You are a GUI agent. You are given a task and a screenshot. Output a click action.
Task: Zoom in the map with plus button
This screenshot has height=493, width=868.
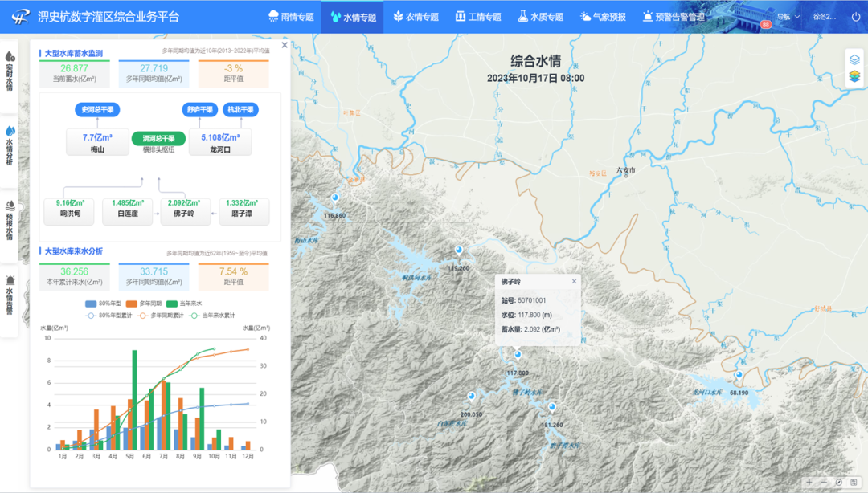809,483
